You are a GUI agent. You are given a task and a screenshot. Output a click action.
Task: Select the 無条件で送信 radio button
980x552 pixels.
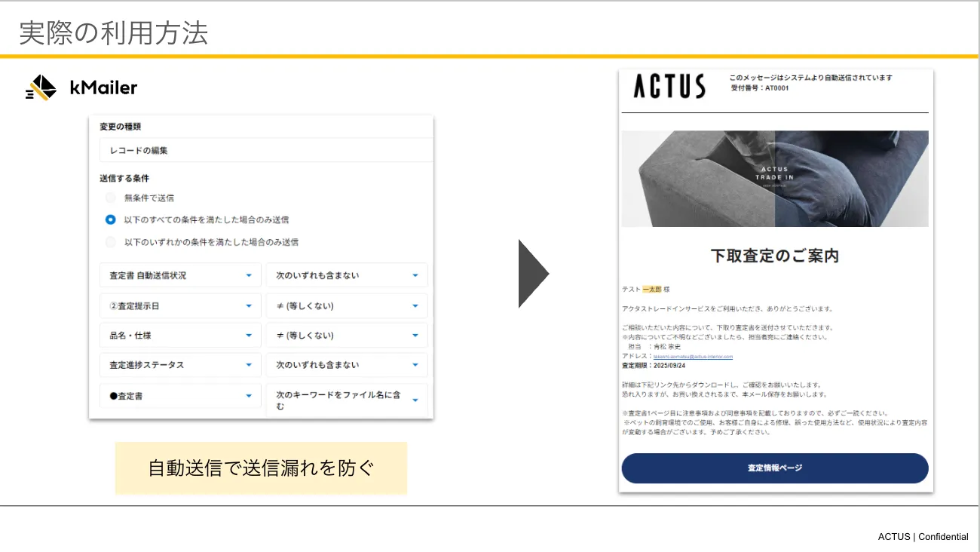(x=111, y=198)
